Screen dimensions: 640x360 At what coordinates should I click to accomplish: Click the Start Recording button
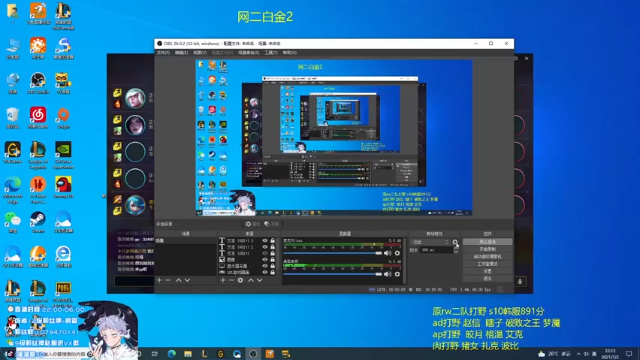(487, 249)
